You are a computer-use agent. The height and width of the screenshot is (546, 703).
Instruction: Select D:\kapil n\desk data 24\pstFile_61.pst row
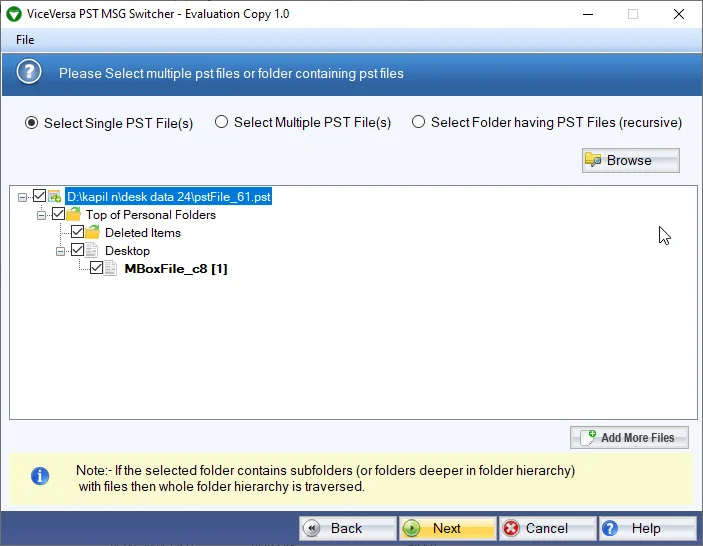(169, 197)
